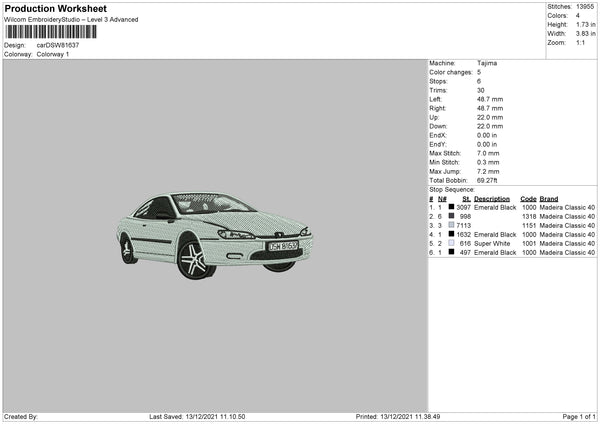The height and width of the screenshot is (424, 600).
Task: Click the Super White swatch in stop 5
Action: click(452, 243)
